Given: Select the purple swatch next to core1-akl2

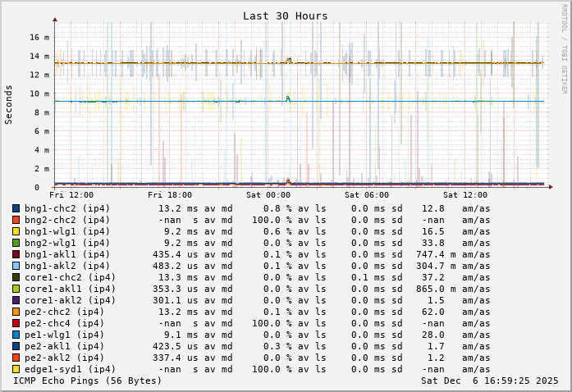Looking at the screenshot, I should [16, 300].
